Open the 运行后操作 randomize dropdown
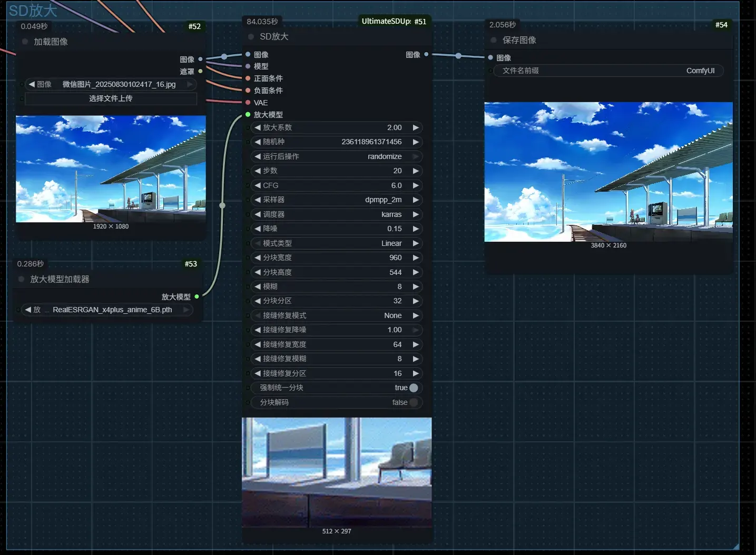 (x=337, y=156)
